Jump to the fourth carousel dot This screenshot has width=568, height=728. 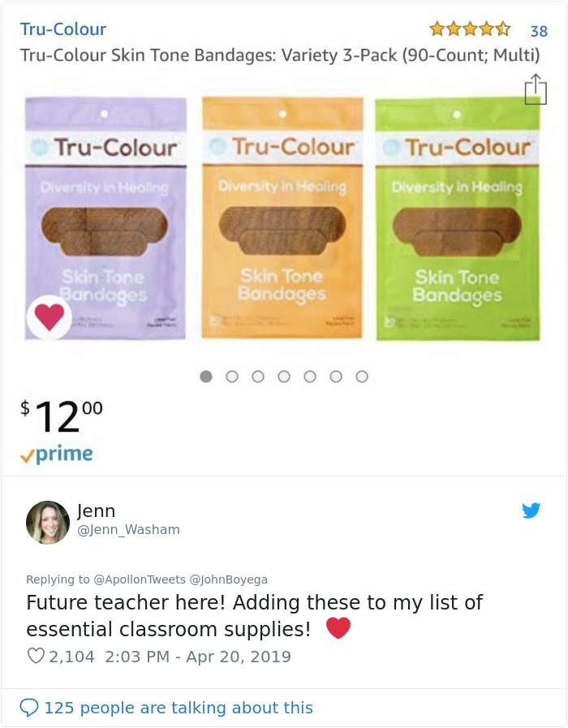tap(284, 377)
